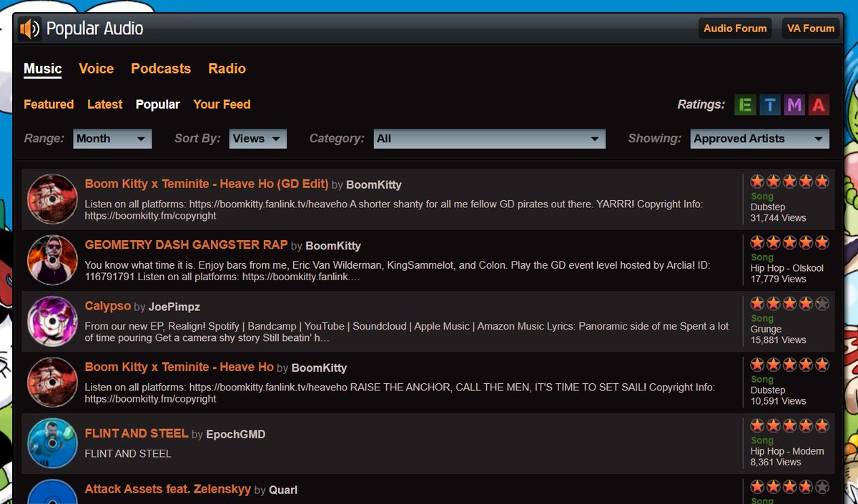Viewport: 858px width, 504px height.
Task: Switch to the Music tab
Action: point(43,69)
